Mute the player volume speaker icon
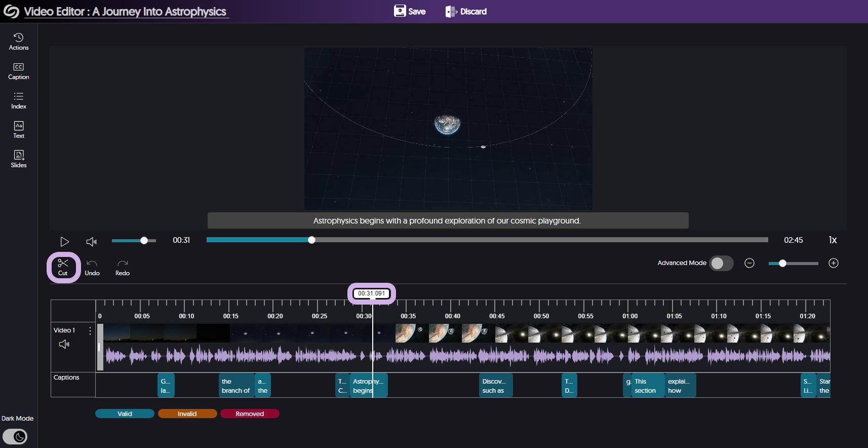Image resolution: width=868 pixels, height=448 pixels. [x=91, y=242]
